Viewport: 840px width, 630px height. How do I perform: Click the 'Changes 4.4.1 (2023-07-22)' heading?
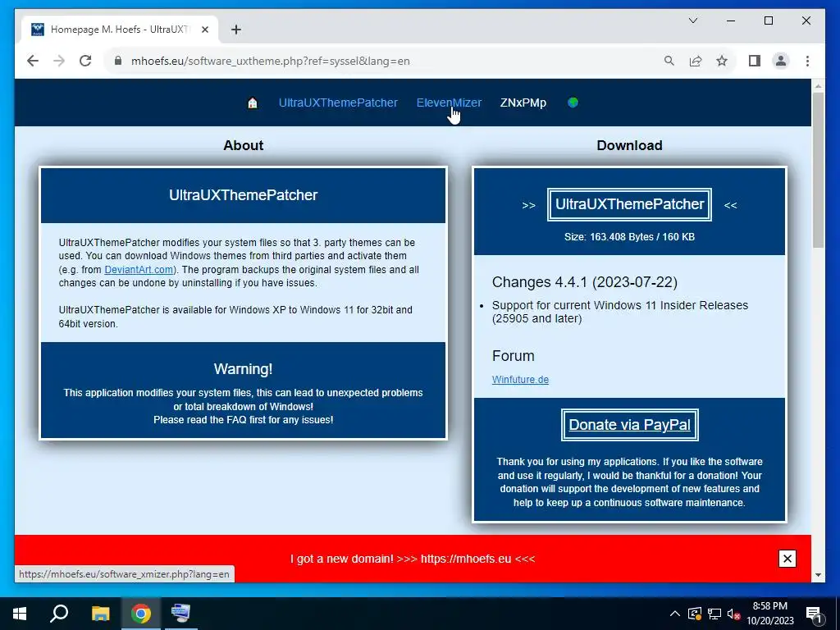584,282
